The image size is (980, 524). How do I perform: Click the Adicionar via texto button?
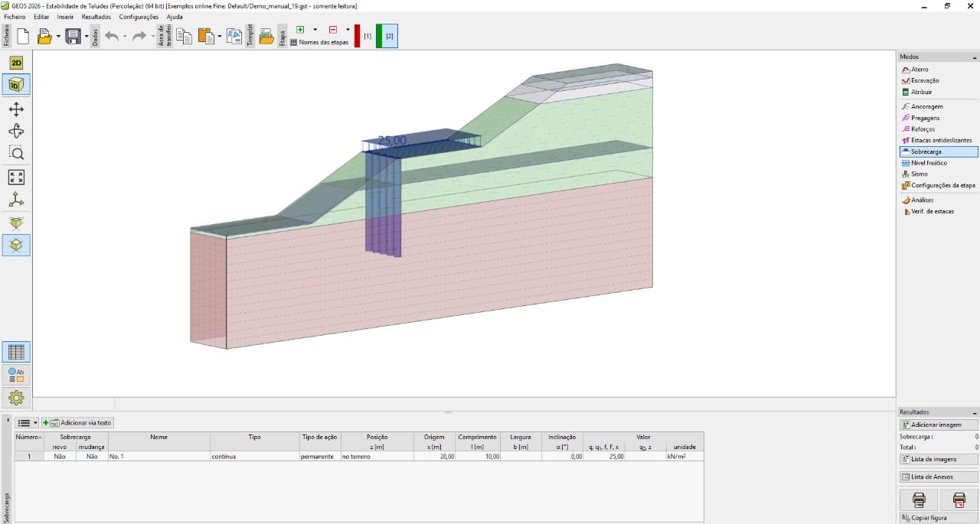tap(77, 422)
